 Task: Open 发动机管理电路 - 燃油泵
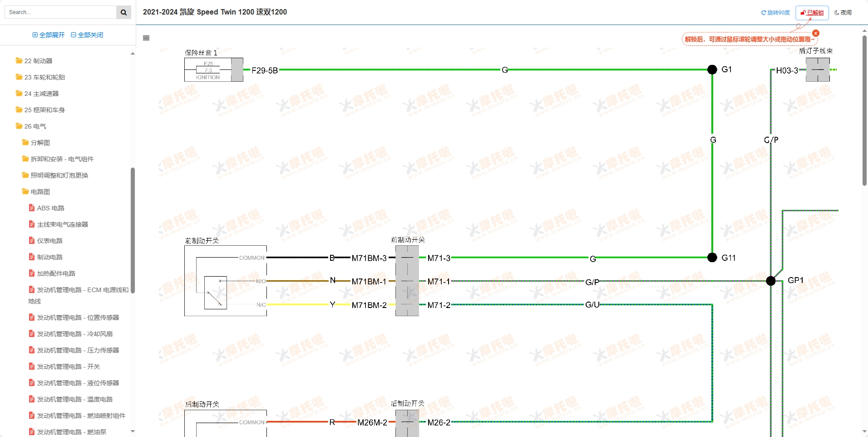coord(71,432)
